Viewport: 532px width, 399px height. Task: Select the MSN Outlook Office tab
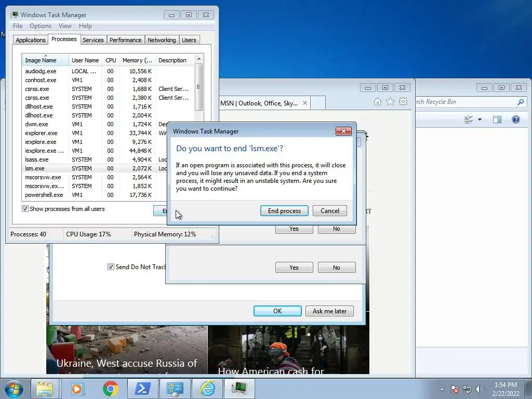(x=259, y=103)
